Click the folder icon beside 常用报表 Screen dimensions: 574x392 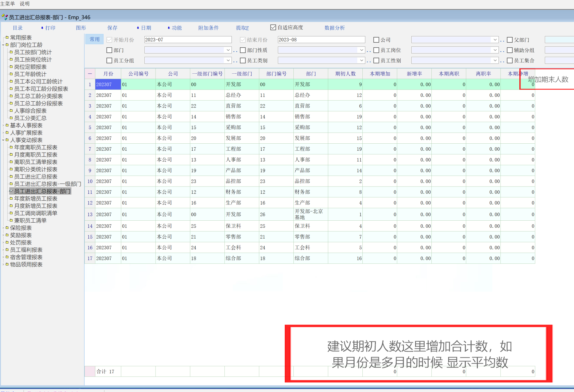7,38
